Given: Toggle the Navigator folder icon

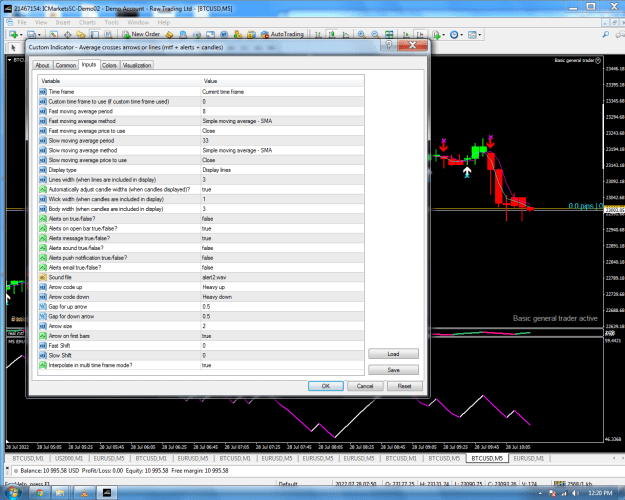Looking at the screenshot, I should click(x=81, y=34).
